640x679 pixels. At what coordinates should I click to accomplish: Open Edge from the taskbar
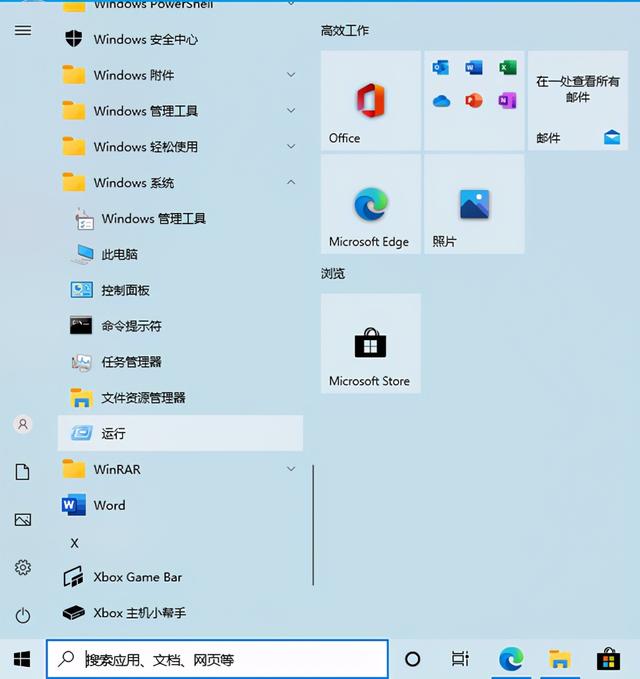click(511, 659)
